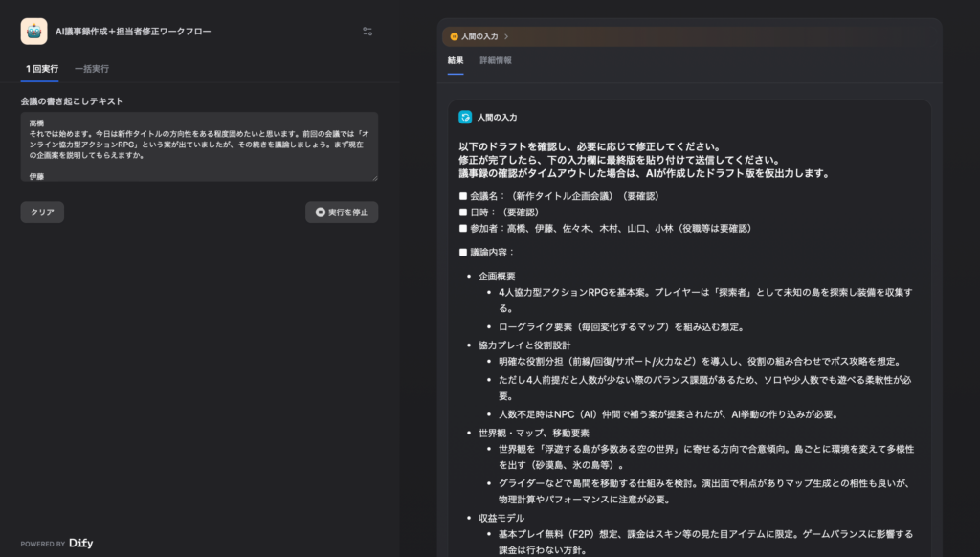Click the Dify logo
Viewport: 980px width, 557px height.
pyautogui.click(x=80, y=543)
